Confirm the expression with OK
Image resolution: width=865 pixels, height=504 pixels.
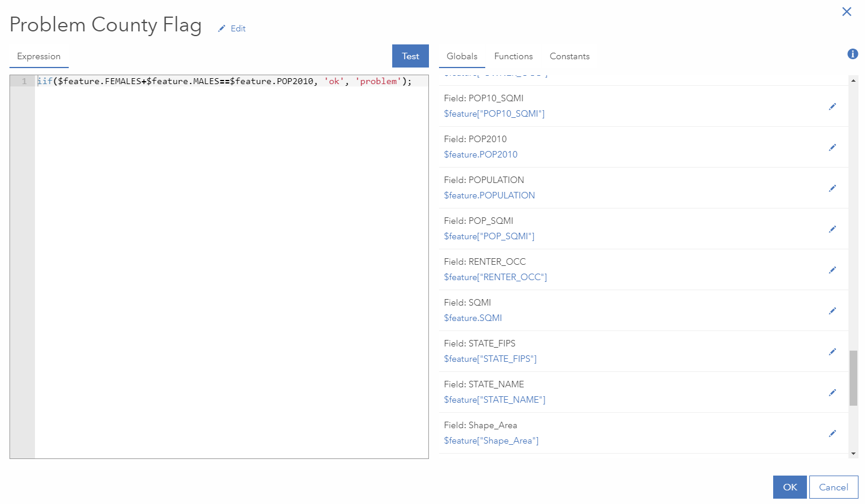click(789, 487)
